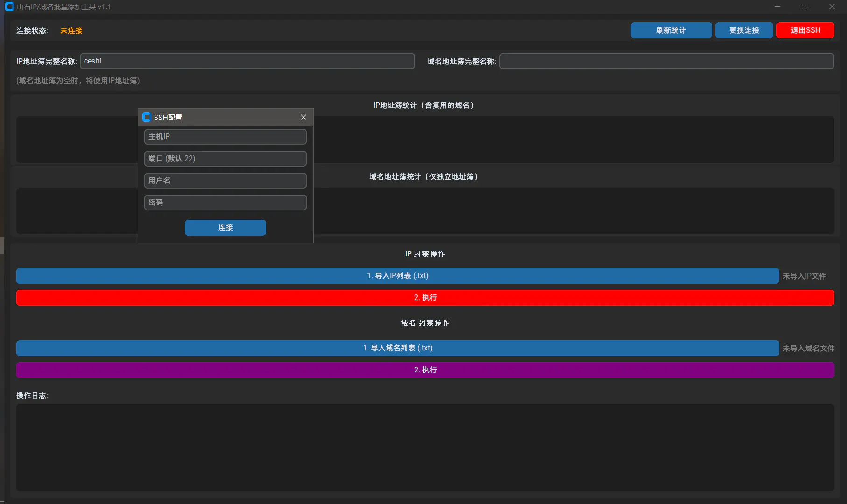This screenshot has height=504, width=847.
Task: Open the 导入域名列表 (.txt) import button
Action: (397, 348)
